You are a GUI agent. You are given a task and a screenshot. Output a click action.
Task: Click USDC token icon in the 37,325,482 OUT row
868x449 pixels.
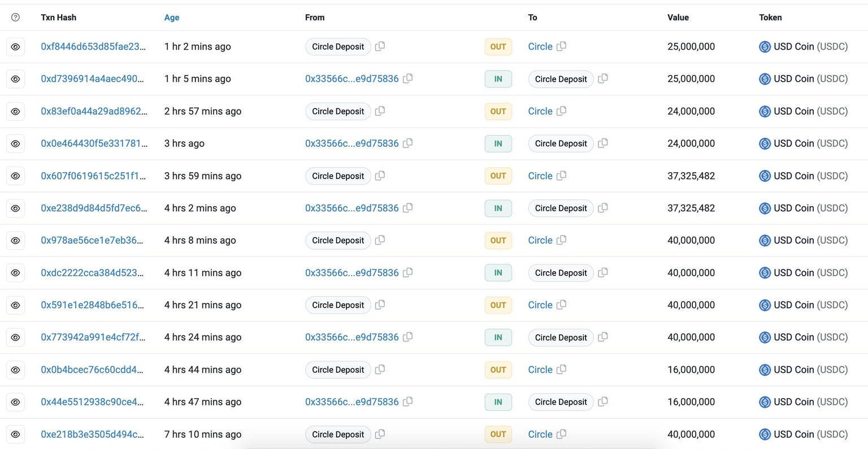tap(765, 176)
